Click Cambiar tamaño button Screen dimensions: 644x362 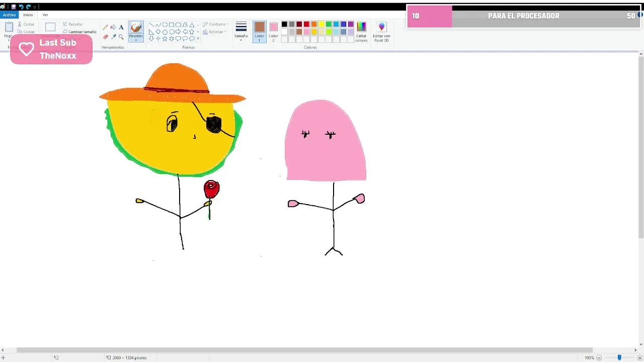pyautogui.click(x=79, y=32)
